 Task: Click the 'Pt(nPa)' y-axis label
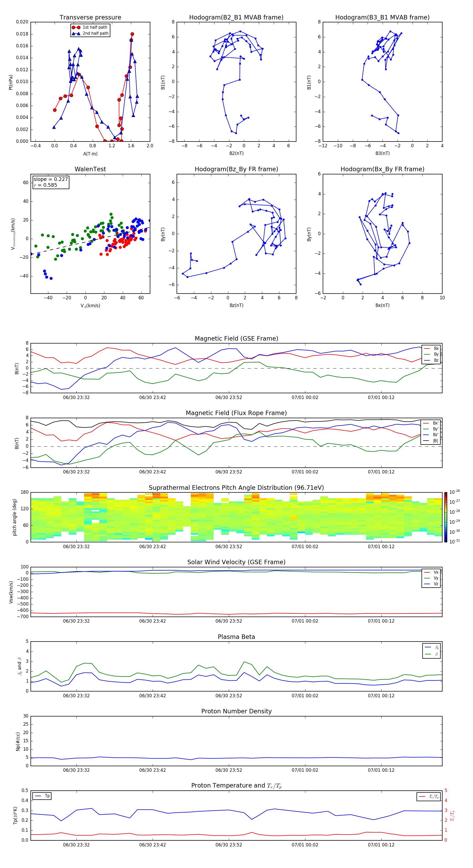pos(11,82)
